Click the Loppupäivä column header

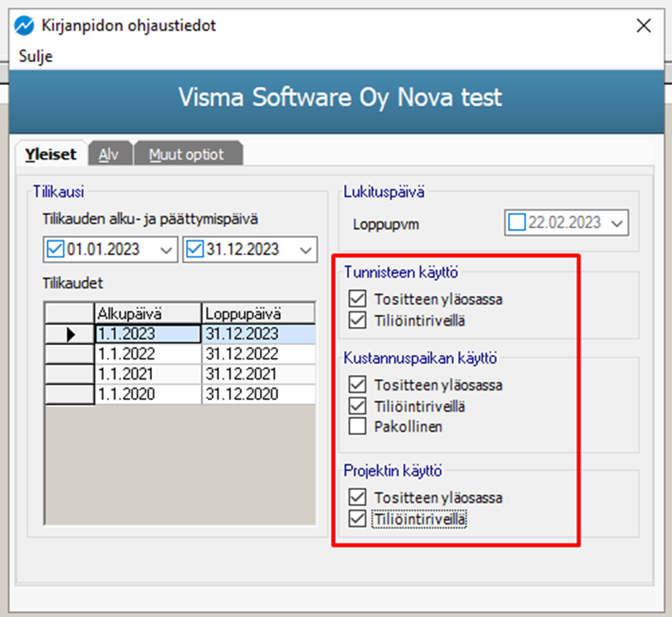tap(258, 313)
